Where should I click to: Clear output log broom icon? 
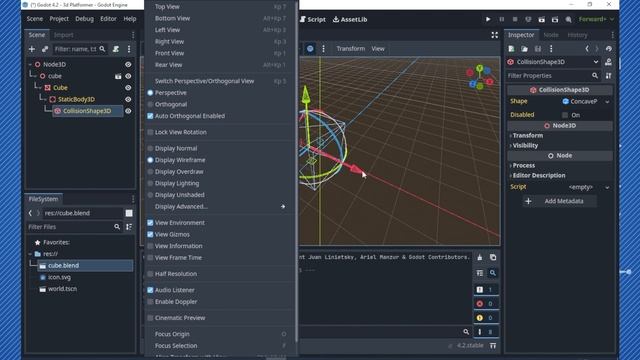[x=480, y=258]
